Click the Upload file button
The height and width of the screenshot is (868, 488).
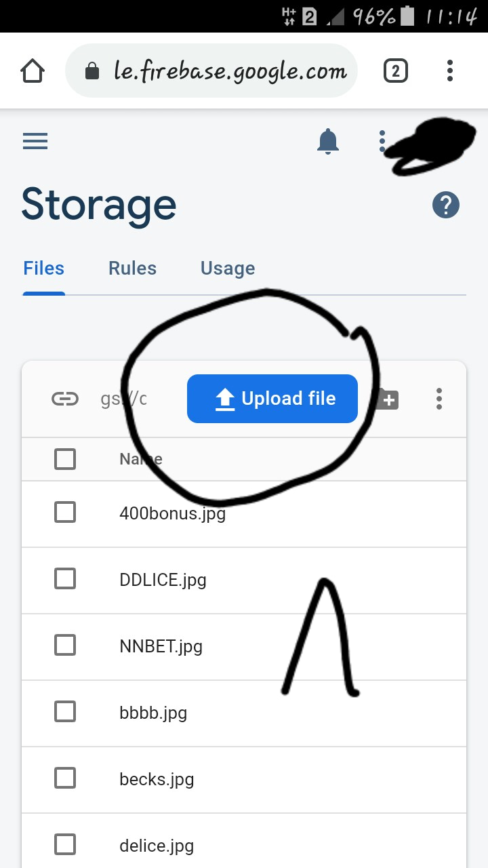[x=272, y=399]
